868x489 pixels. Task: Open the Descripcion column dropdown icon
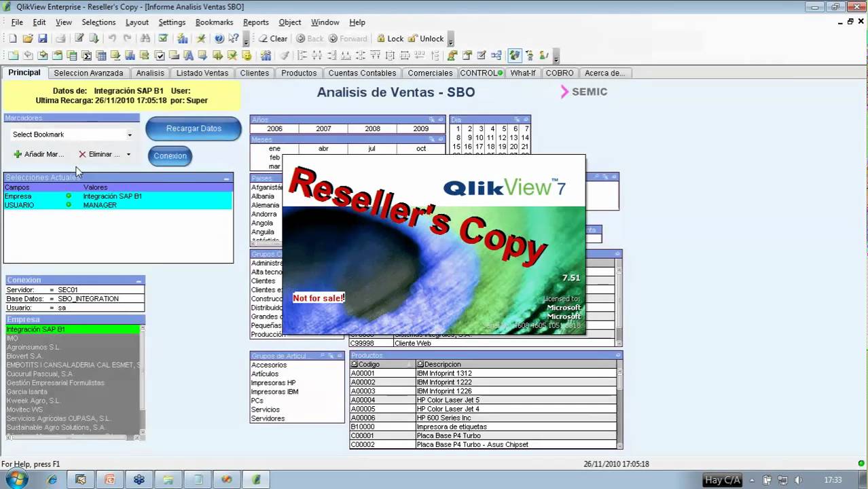tap(420, 365)
